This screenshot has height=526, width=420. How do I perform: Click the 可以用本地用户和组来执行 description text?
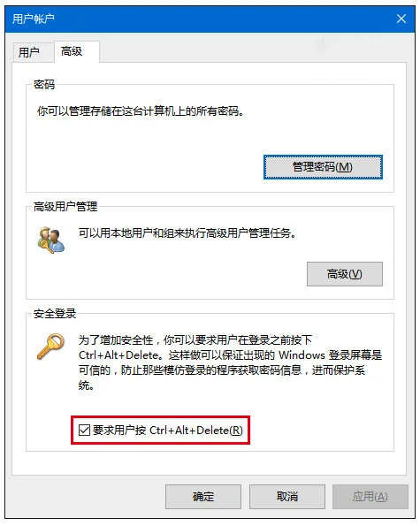point(187,233)
